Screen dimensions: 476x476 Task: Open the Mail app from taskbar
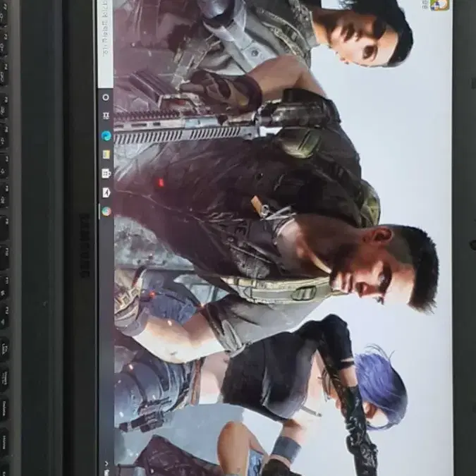[x=106, y=193]
